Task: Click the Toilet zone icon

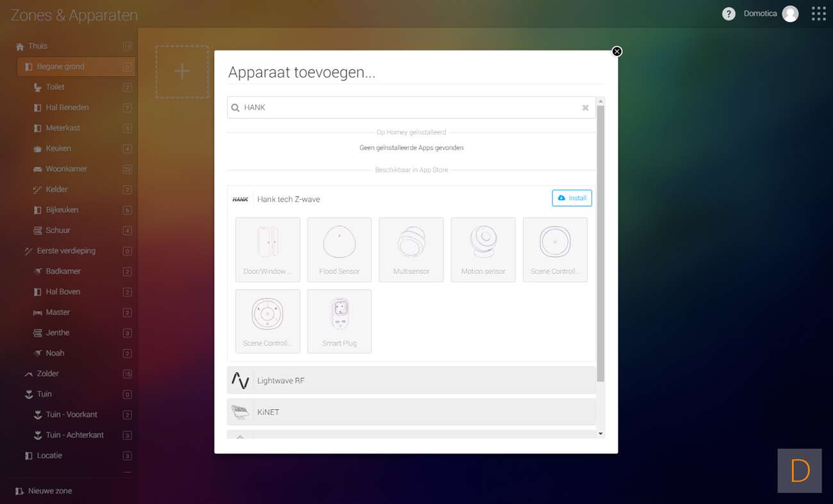Action: [38, 88]
